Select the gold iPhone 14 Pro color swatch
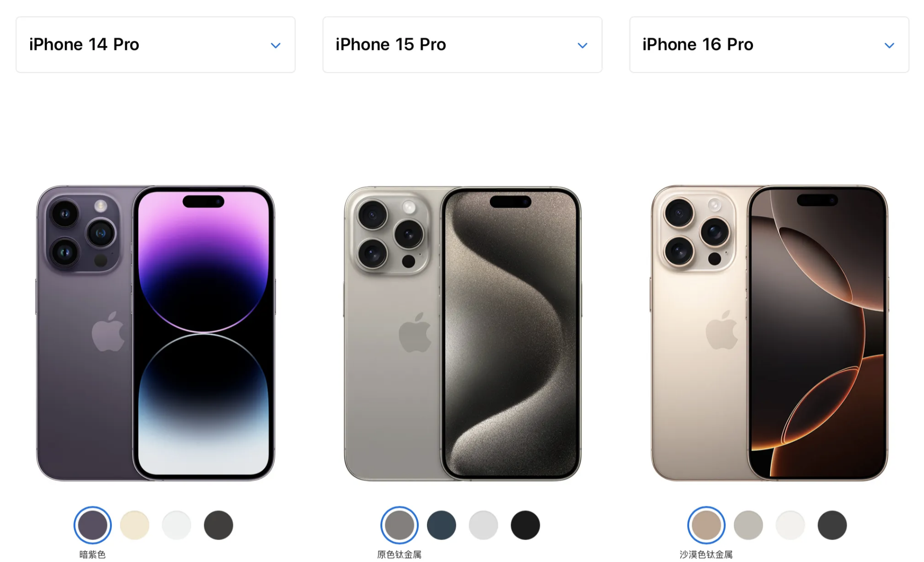Image resolution: width=924 pixels, height=562 pixels. click(134, 525)
